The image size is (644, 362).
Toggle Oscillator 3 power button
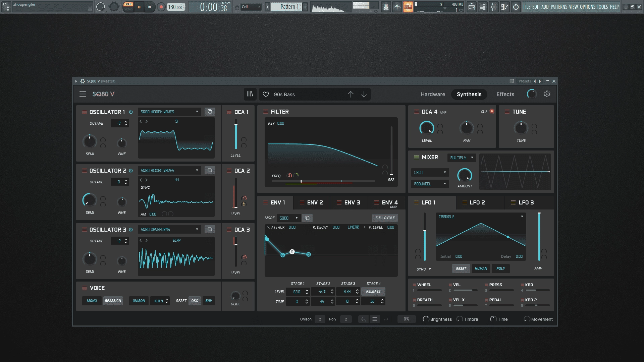[x=131, y=230]
